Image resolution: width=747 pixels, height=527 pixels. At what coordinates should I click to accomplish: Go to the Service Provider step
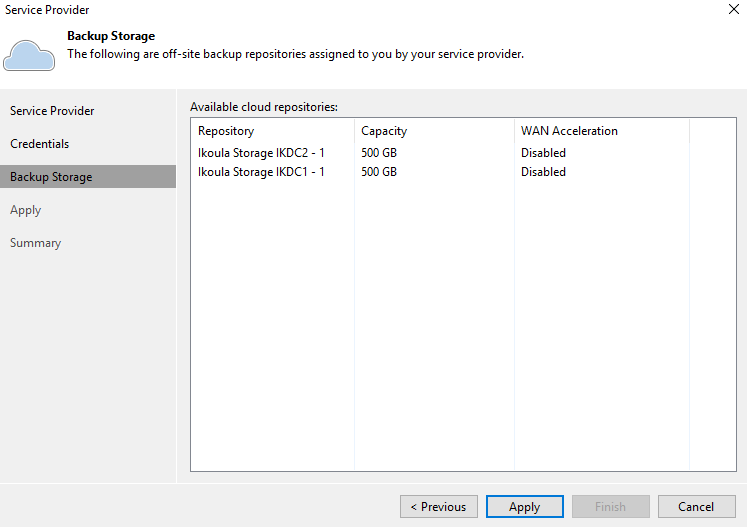point(52,111)
